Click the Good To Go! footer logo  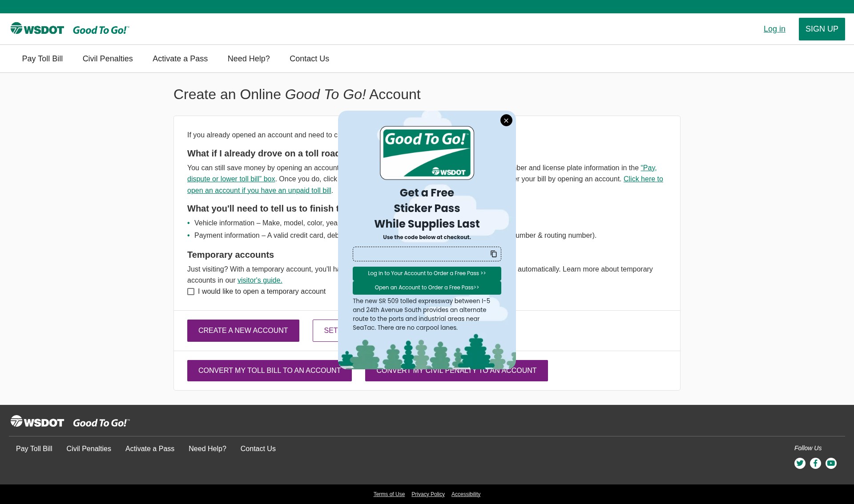pos(101,423)
